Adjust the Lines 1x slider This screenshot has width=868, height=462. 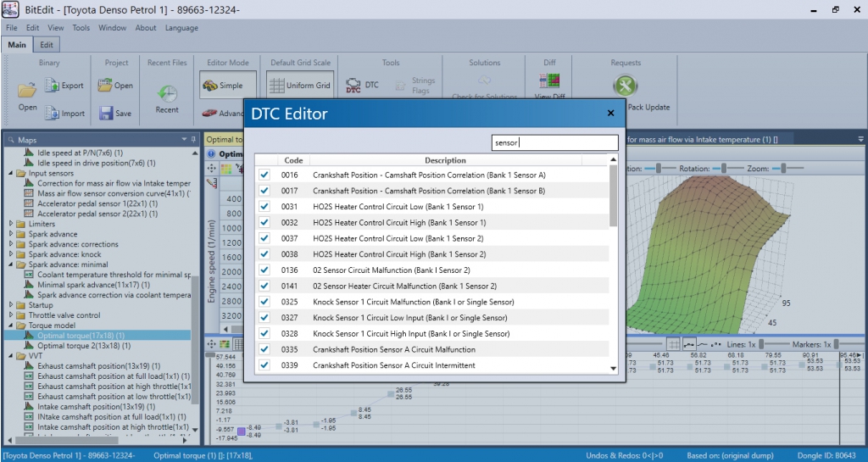(761, 344)
